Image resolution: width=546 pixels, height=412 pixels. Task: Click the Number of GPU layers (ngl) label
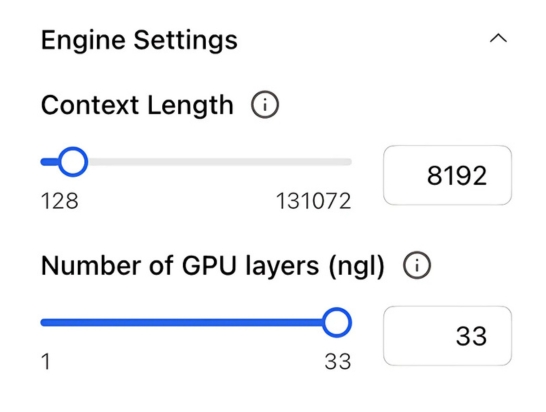tap(213, 266)
